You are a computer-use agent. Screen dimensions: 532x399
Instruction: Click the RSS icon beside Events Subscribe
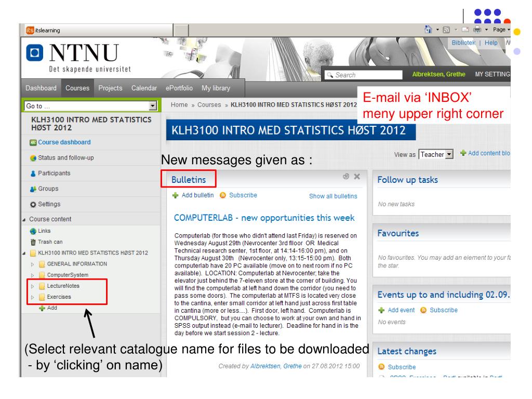pos(423,310)
